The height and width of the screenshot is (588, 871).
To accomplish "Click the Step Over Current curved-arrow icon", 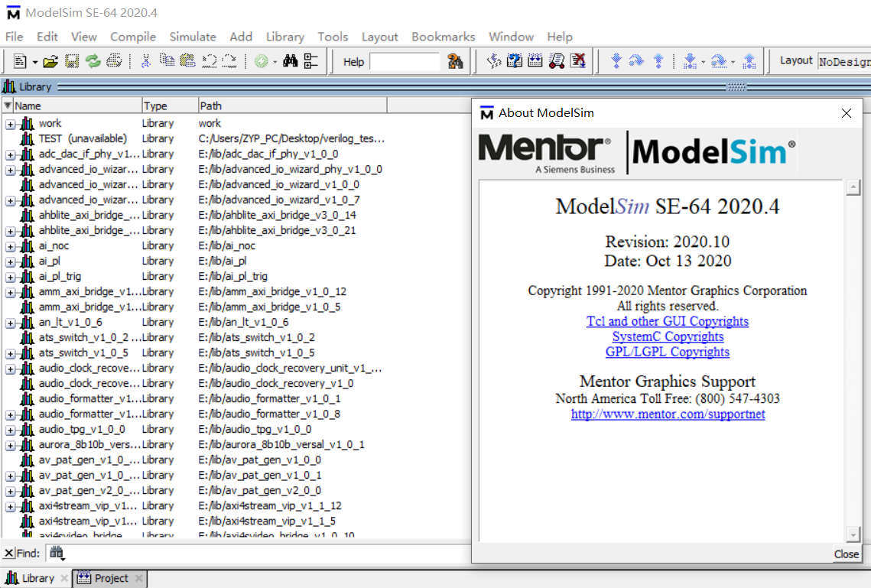I will 719,61.
